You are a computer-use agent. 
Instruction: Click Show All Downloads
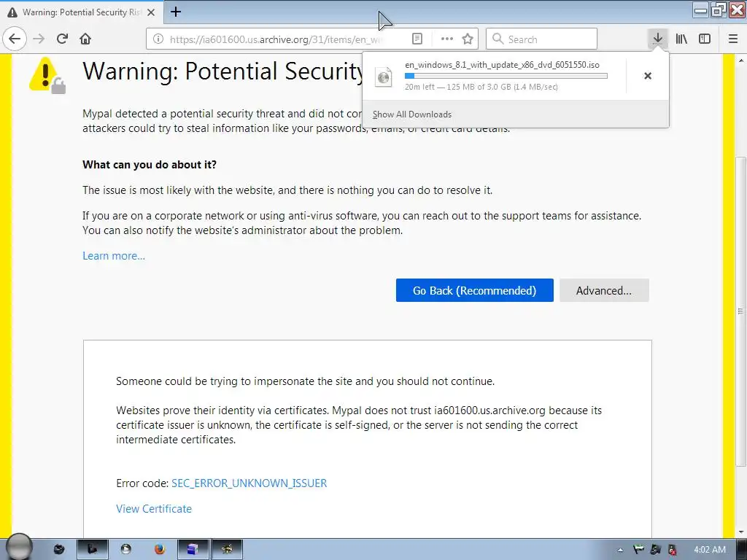click(412, 114)
